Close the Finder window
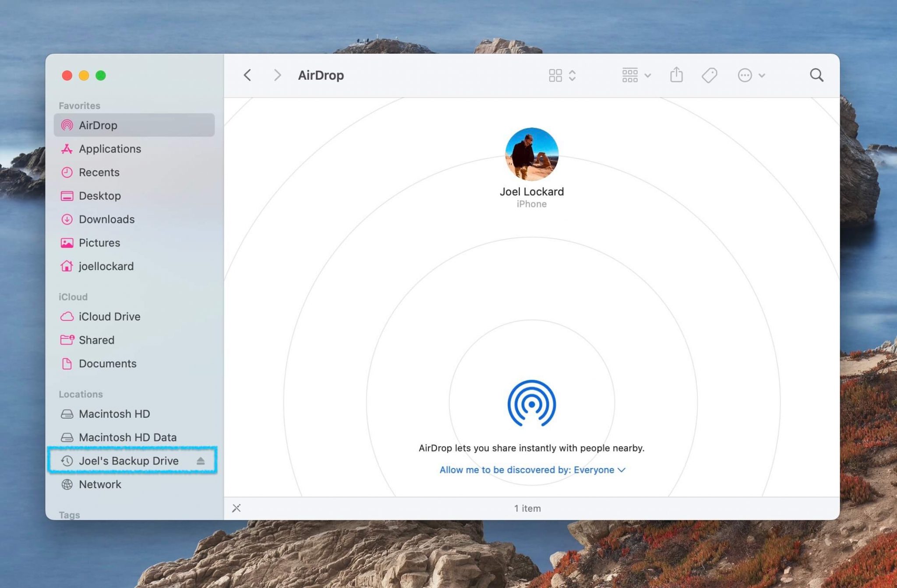This screenshot has width=897, height=588. pos(67,75)
